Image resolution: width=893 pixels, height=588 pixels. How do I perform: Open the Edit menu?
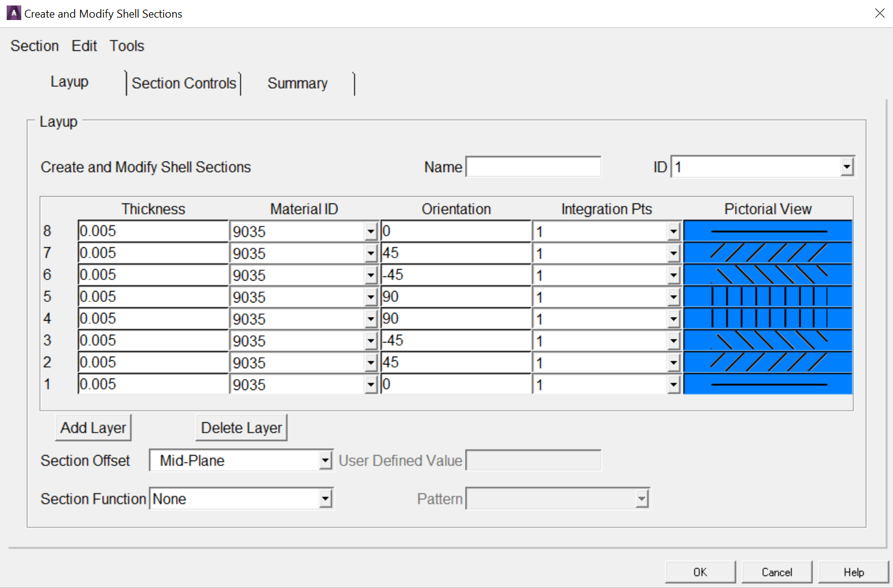pyautogui.click(x=84, y=46)
